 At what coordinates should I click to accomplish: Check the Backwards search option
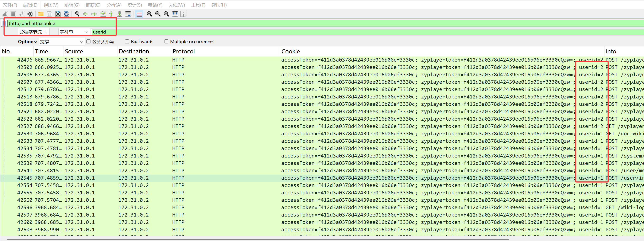pyautogui.click(x=127, y=42)
